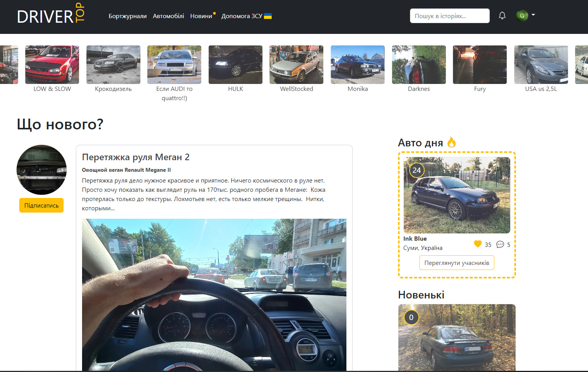The width and height of the screenshot is (588, 372).
Task: Open the Перетяжка руля Меган 2 post title
Action: (136, 157)
